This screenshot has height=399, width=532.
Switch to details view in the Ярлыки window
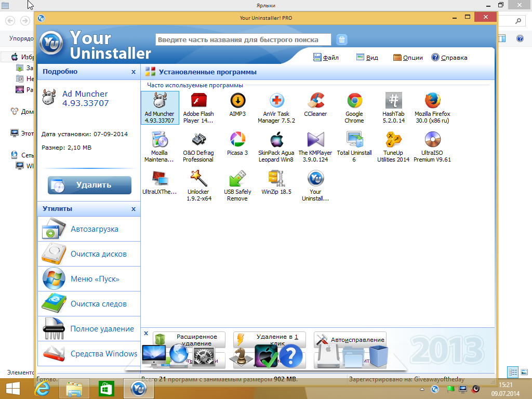coord(512,372)
